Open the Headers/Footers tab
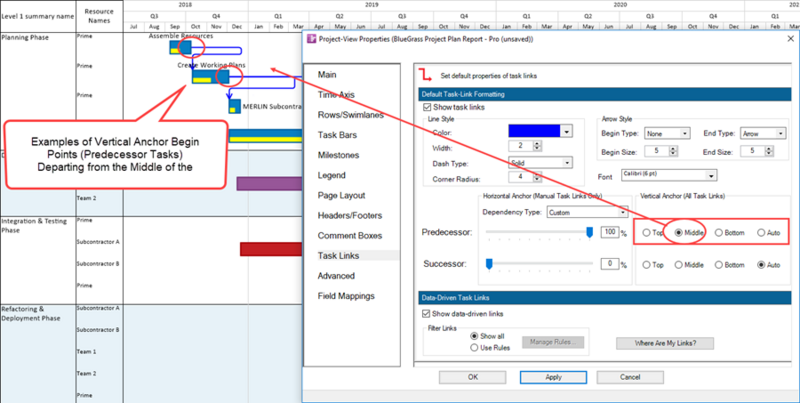This screenshot has width=800, height=403. 349,215
